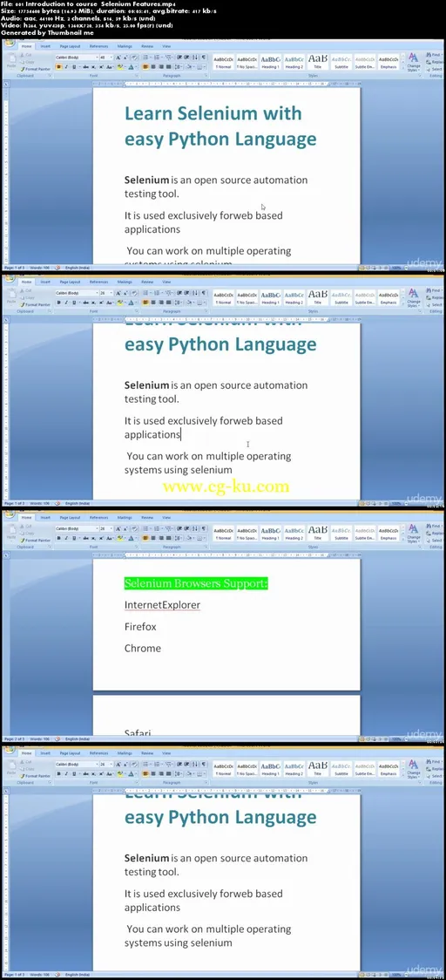Click Zoom Out minus in the Browsers Support frame
This screenshot has width=446, height=980.
[406, 738]
